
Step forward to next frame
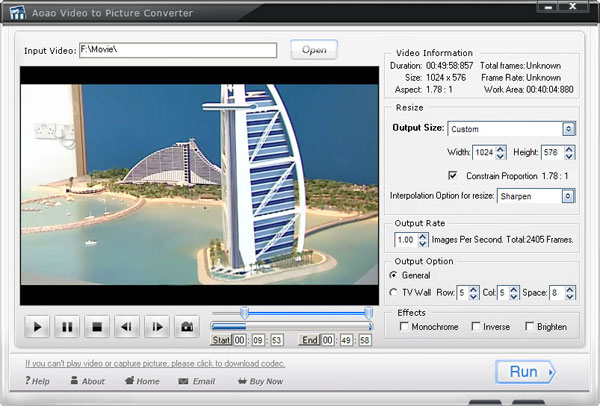coord(157,327)
